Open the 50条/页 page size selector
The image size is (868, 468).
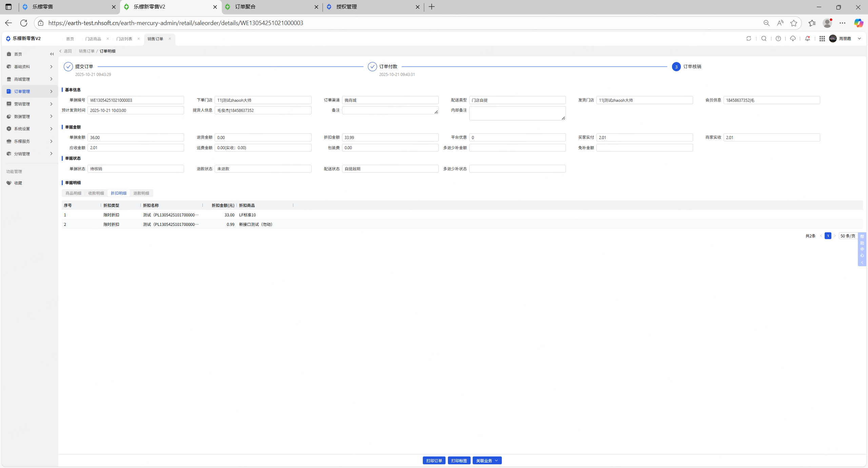848,236
